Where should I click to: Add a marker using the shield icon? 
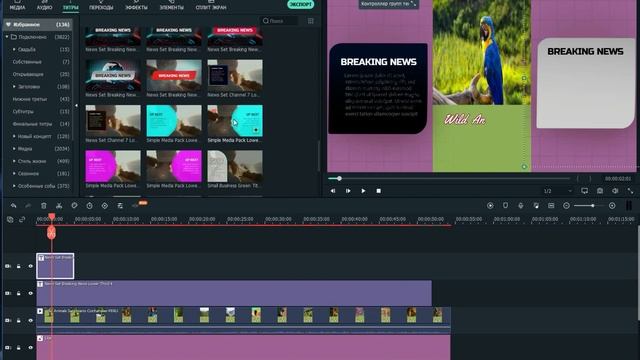pos(505,206)
